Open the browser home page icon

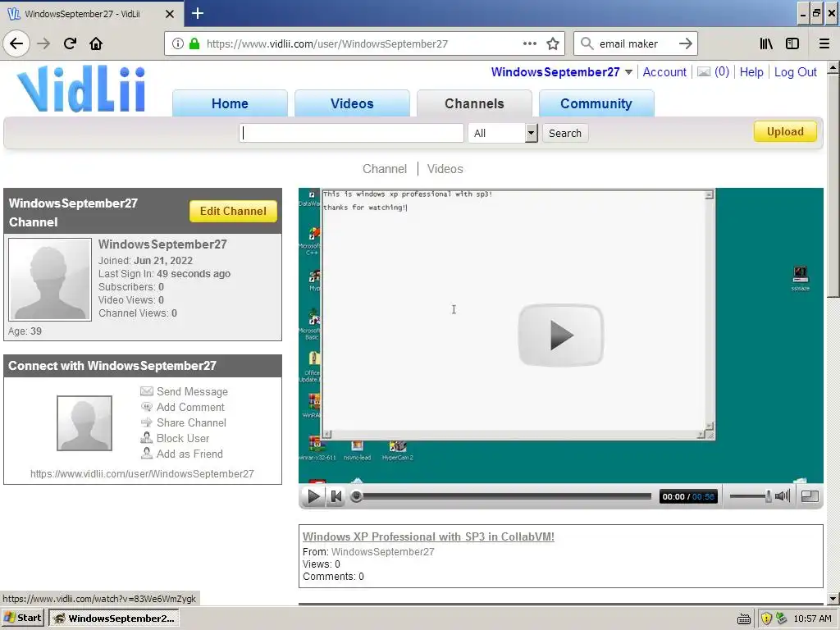tap(96, 43)
